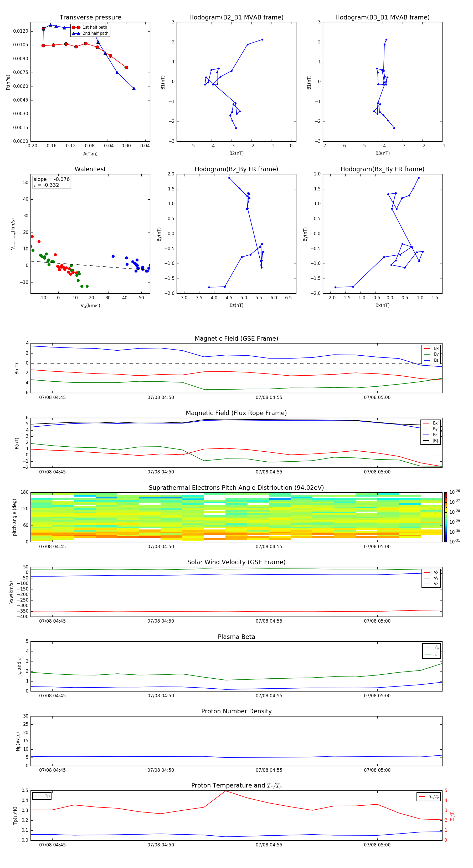This screenshot has width=473, height=868.
Task: Click the "Transverse pressure" plot title
Action: pos(90,17)
